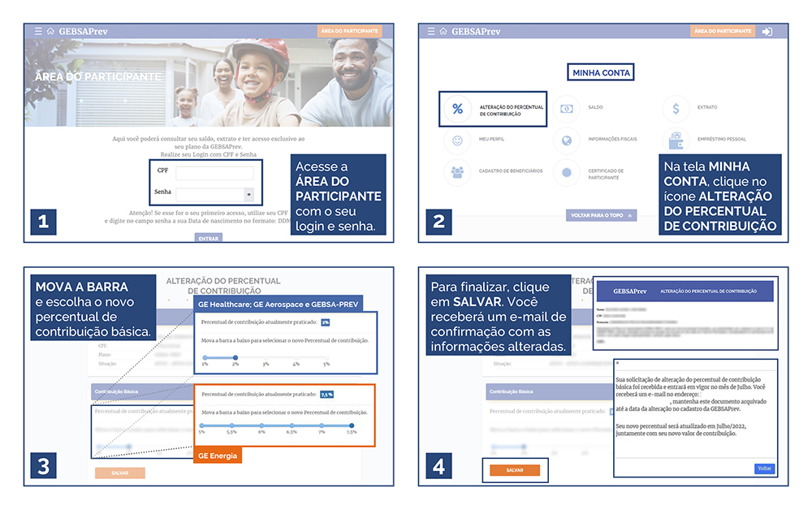Toggle password visibility eye in Senha field

pos(249,195)
